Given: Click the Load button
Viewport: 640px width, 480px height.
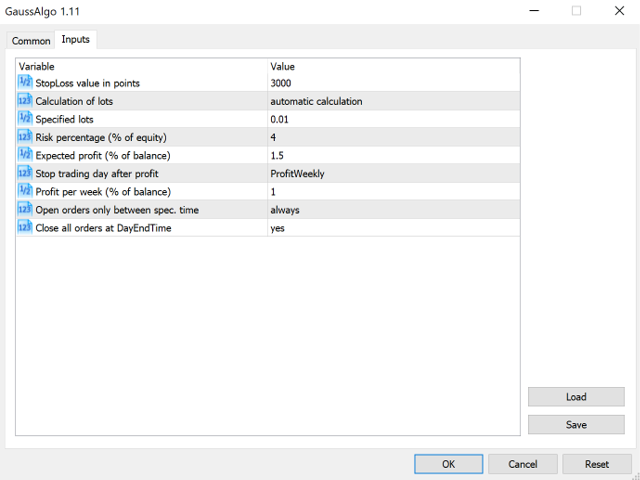Looking at the screenshot, I should [x=576, y=397].
